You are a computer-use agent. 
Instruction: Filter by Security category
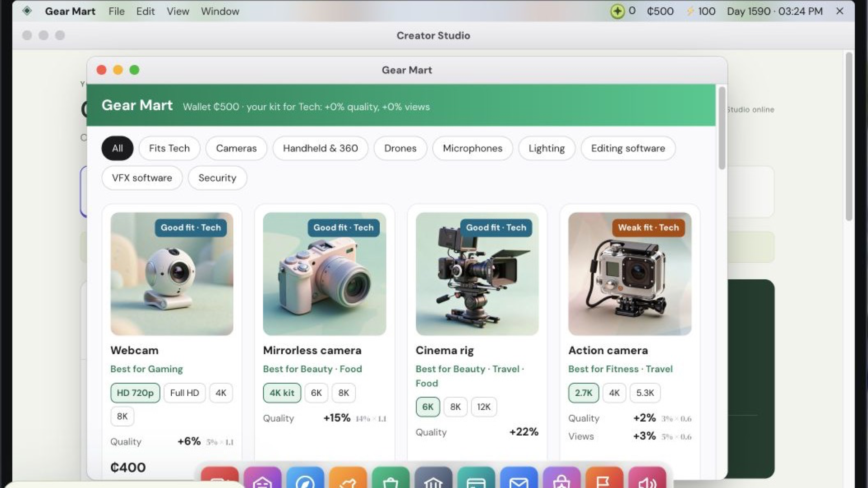pos(217,178)
